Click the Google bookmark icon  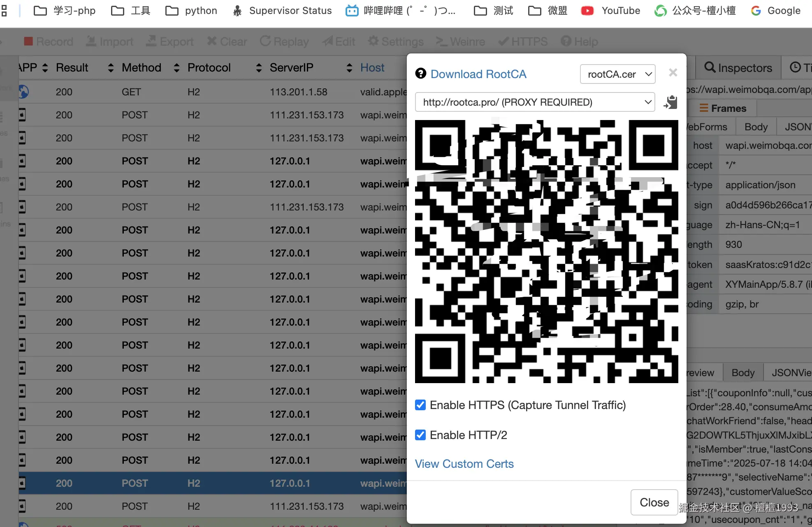(756, 11)
